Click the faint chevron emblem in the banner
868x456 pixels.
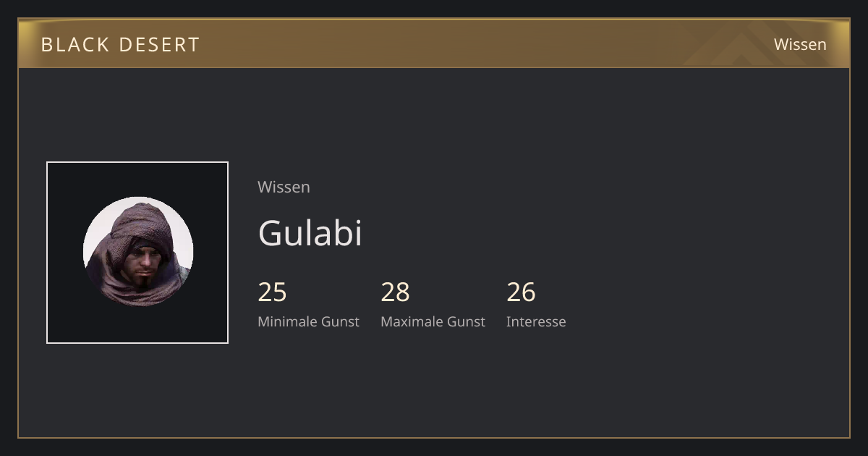[745, 45]
